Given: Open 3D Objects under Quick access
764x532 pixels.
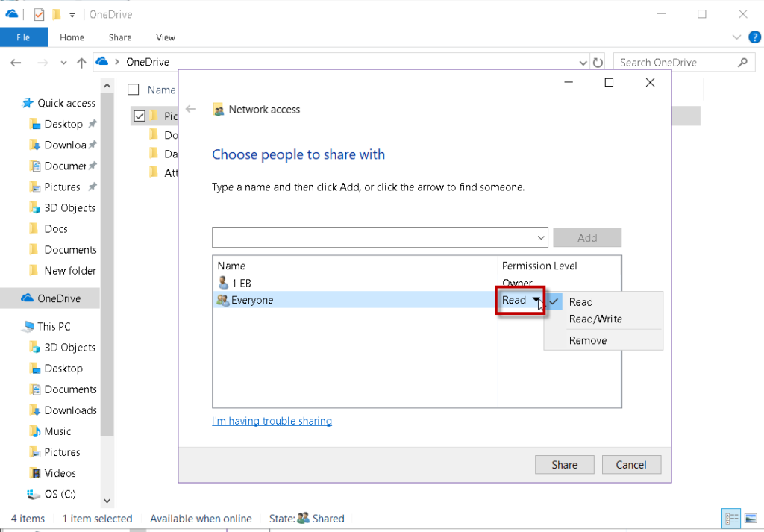Looking at the screenshot, I should click(x=69, y=207).
